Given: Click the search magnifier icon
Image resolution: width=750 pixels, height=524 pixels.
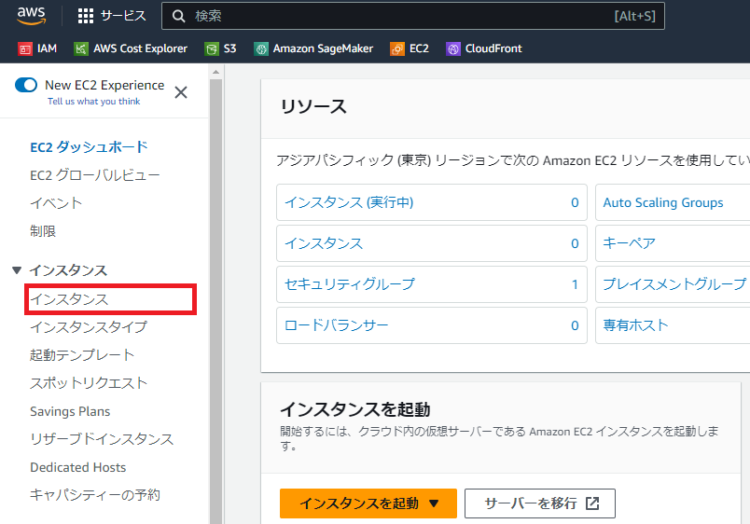Looking at the screenshot, I should tap(178, 16).
